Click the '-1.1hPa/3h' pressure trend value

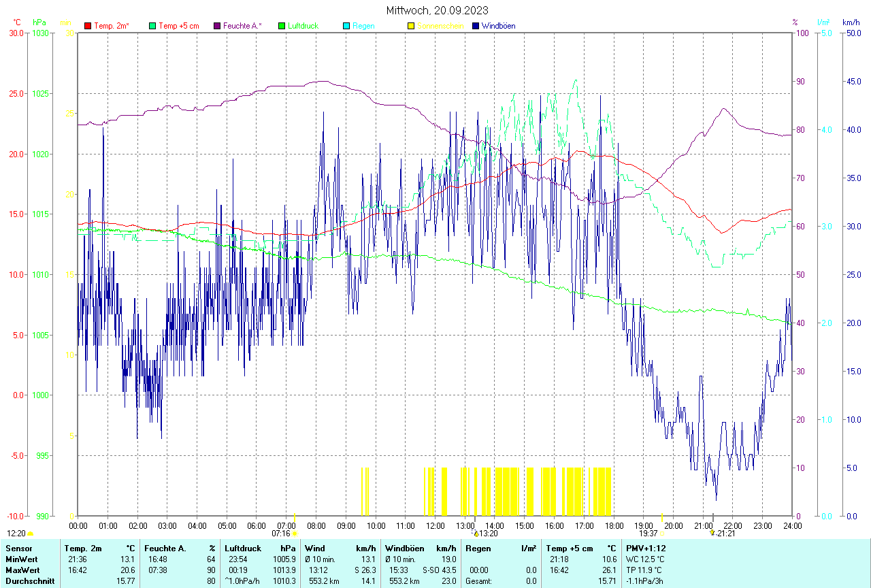point(645,581)
